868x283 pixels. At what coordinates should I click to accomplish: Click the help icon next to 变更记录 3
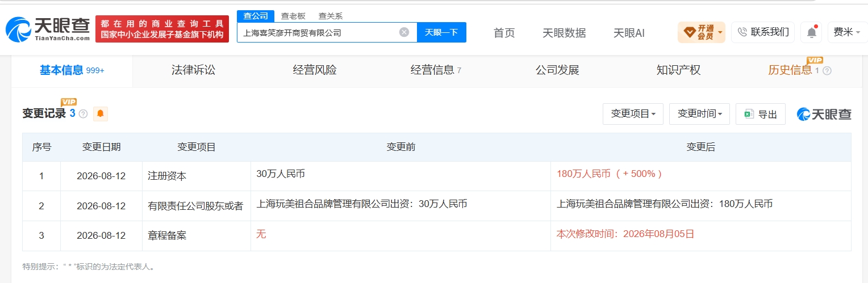(83, 113)
